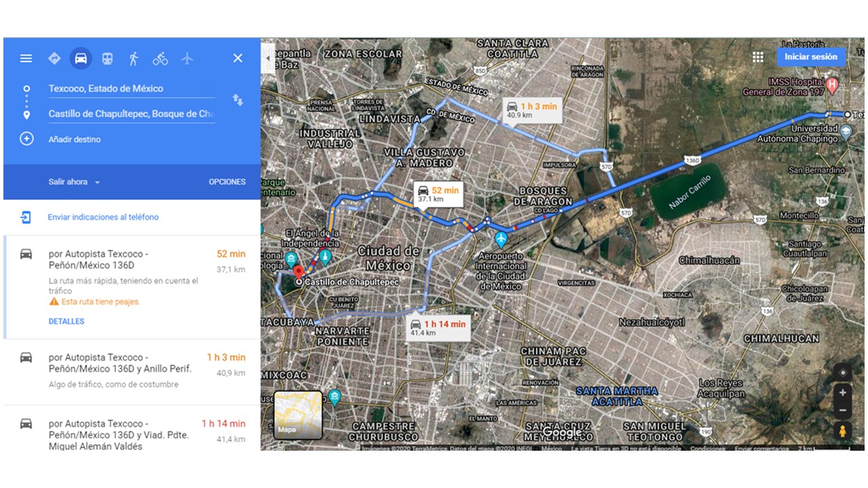Select the cycling travel mode

coord(160,58)
